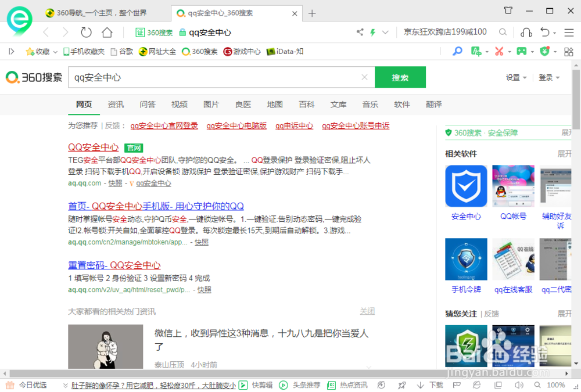Open the 手机收藏夹 bookmark
This screenshot has width=581, height=392.
[84, 52]
